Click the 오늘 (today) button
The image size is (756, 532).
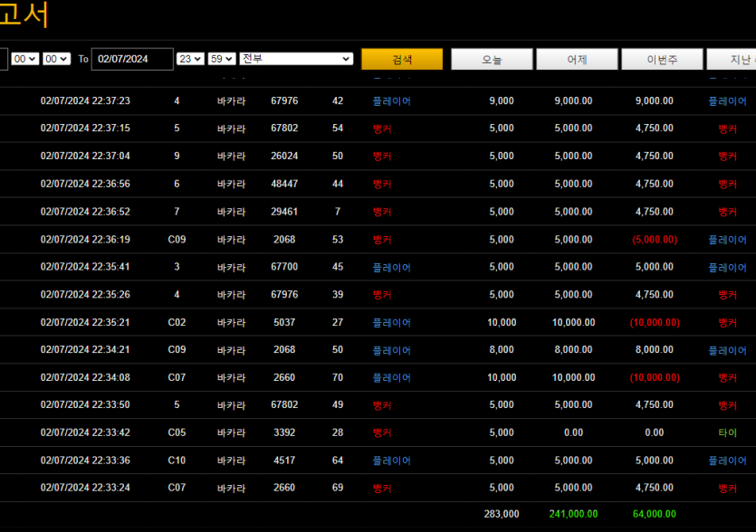point(492,59)
